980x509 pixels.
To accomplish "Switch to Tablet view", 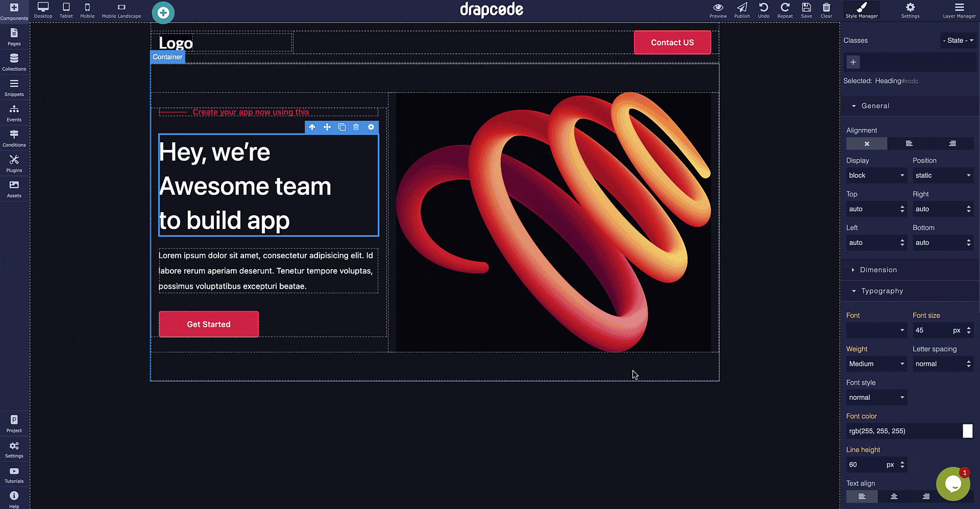I will tap(66, 9).
